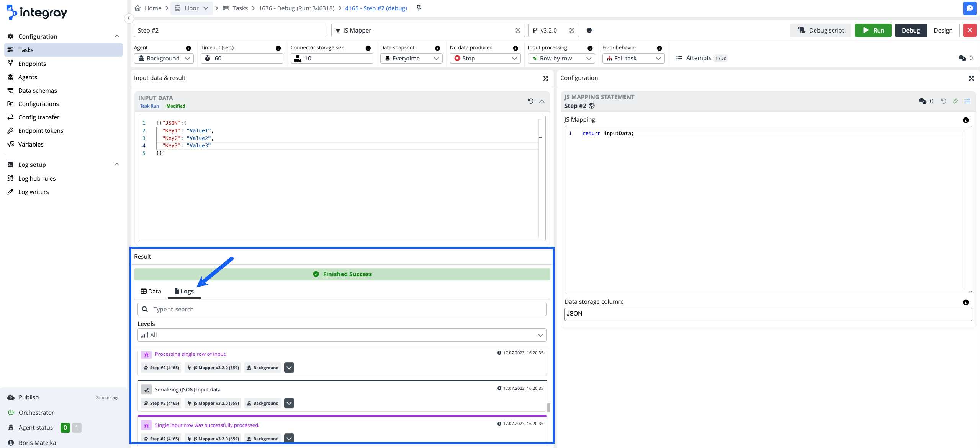Select the Debug mode toggle
Image resolution: width=980 pixels, height=448 pixels.
tap(910, 30)
